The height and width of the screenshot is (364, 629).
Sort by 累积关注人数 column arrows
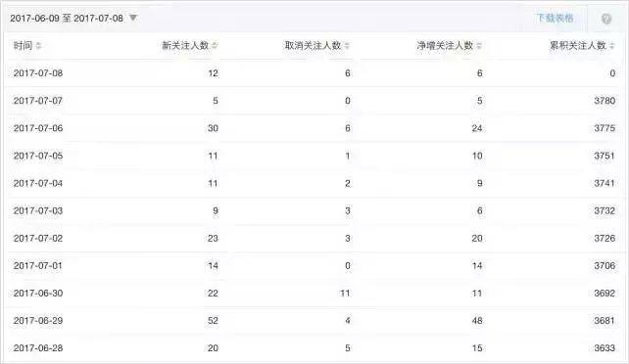(x=611, y=46)
